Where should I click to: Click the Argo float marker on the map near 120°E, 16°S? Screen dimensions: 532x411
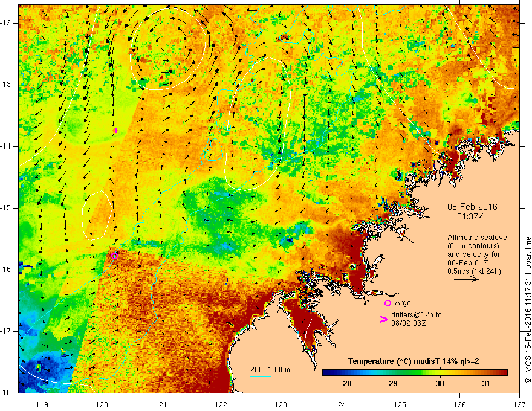(114, 256)
